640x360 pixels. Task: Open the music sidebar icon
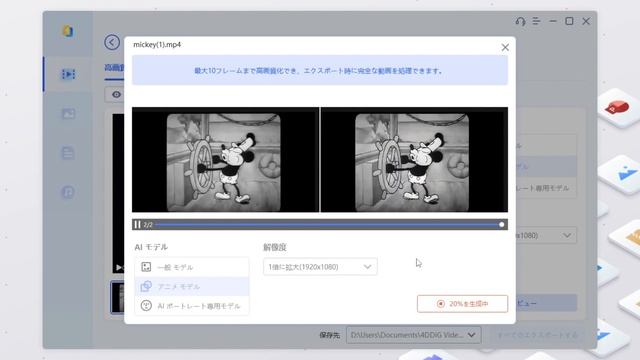pyautogui.click(x=68, y=192)
